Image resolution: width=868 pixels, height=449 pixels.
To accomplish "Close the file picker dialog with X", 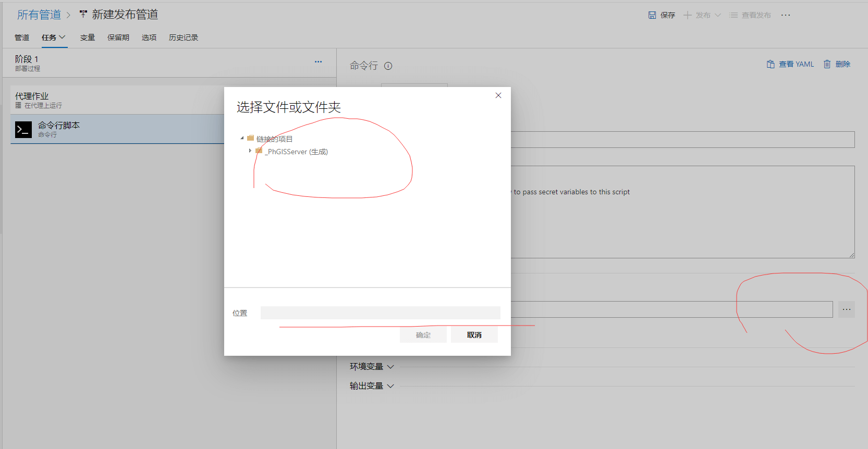I will click(x=498, y=95).
